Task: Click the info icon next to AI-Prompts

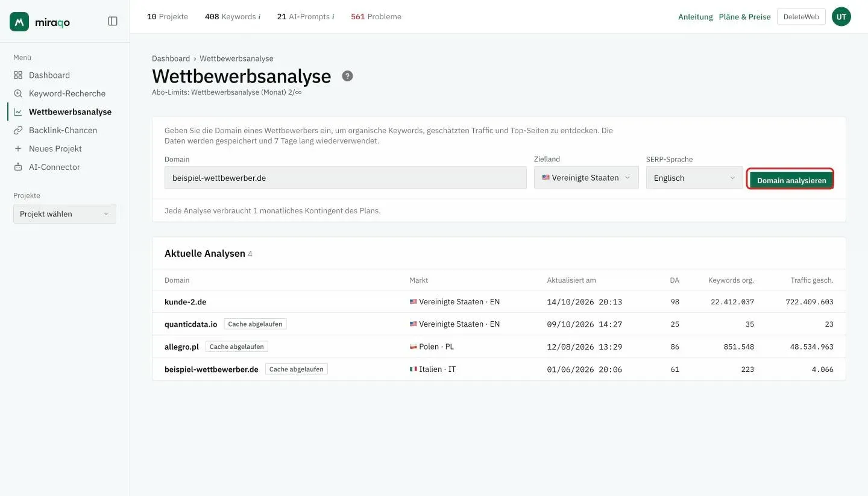Action: click(333, 17)
